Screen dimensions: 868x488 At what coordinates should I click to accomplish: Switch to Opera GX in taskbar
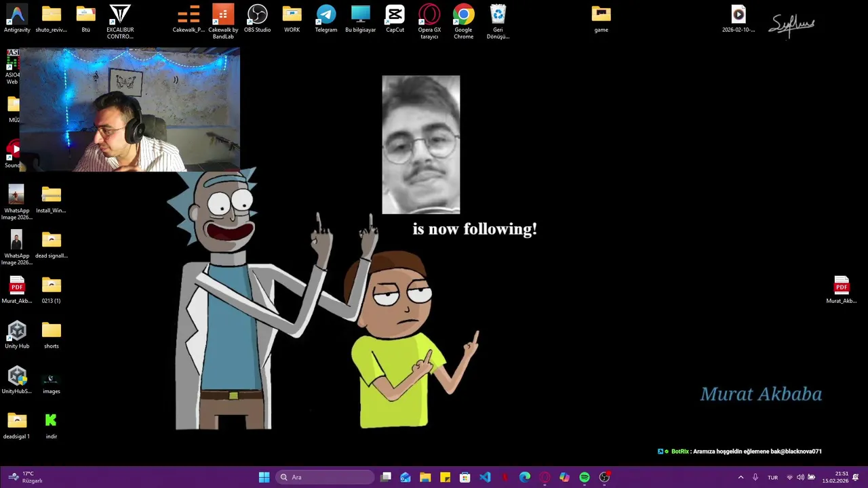[x=545, y=477]
